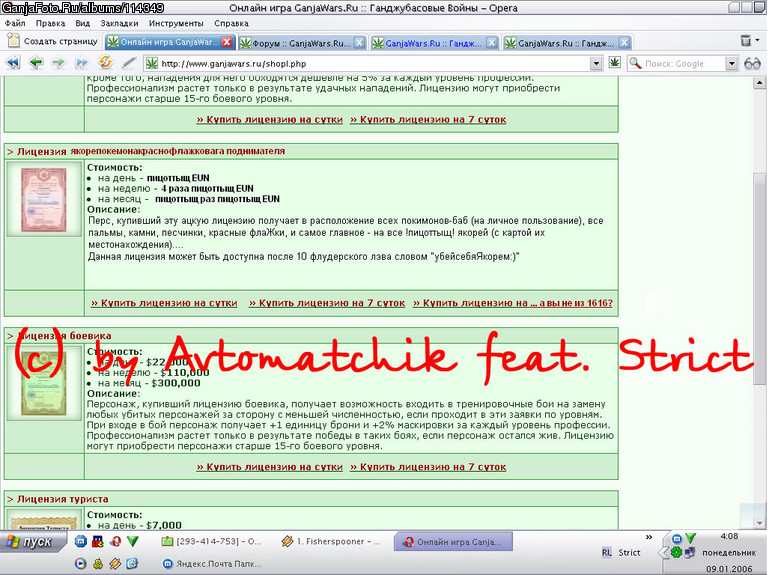The height and width of the screenshot is (575, 778).
Task: Focus the 'Поиск: Google' search field
Action: [684, 64]
